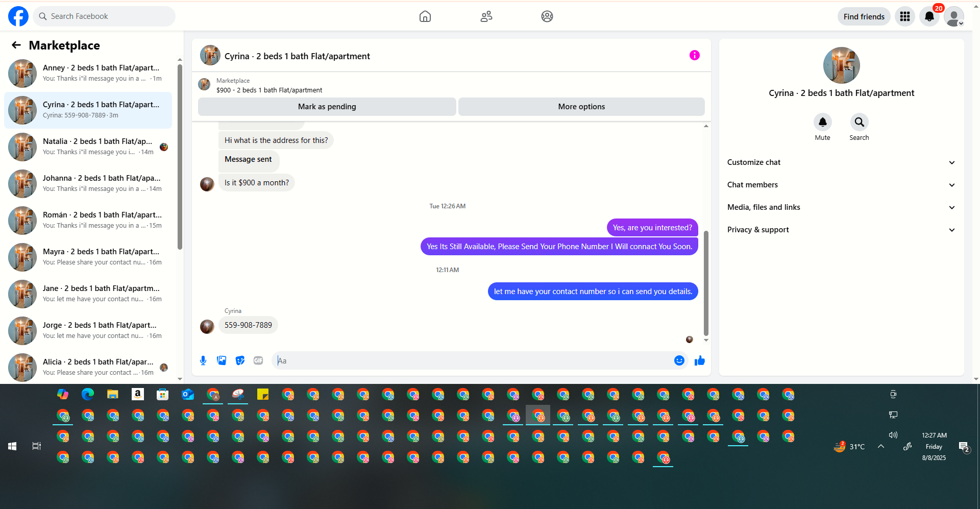Screen dimensions: 980x509
Task: Click the Aa message input field
Action: [x=473, y=360]
